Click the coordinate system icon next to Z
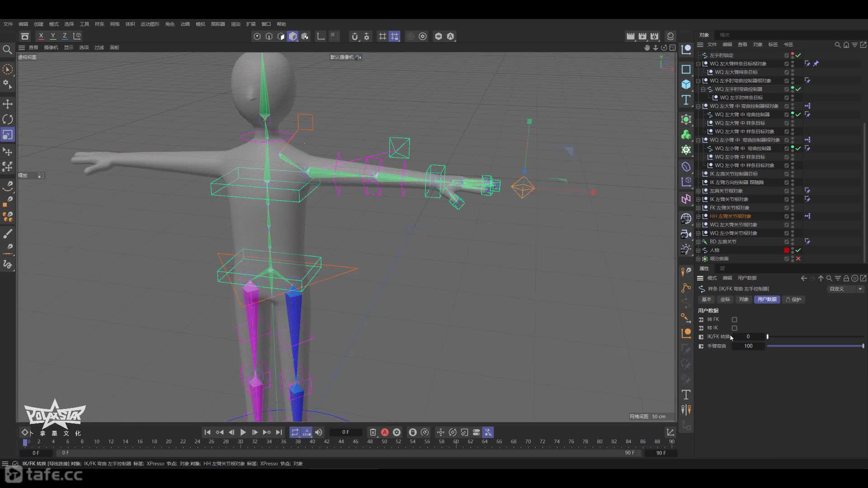 point(77,36)
